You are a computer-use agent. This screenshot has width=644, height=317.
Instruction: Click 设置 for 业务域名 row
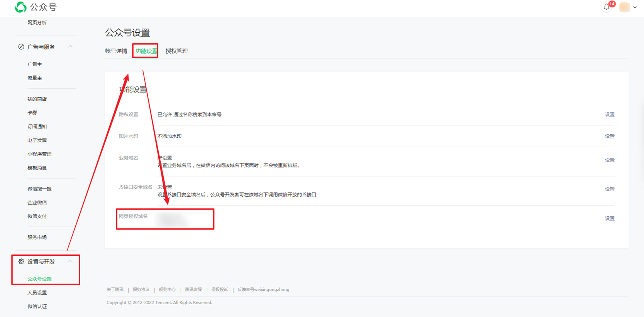(x=610, y=160)
